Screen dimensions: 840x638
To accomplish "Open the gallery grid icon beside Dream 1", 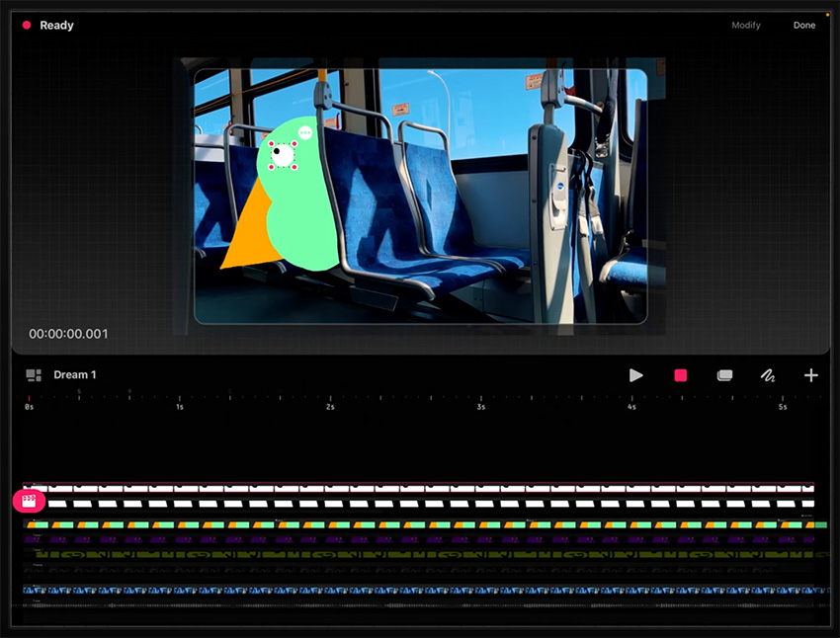I will [x=34, y=375].
